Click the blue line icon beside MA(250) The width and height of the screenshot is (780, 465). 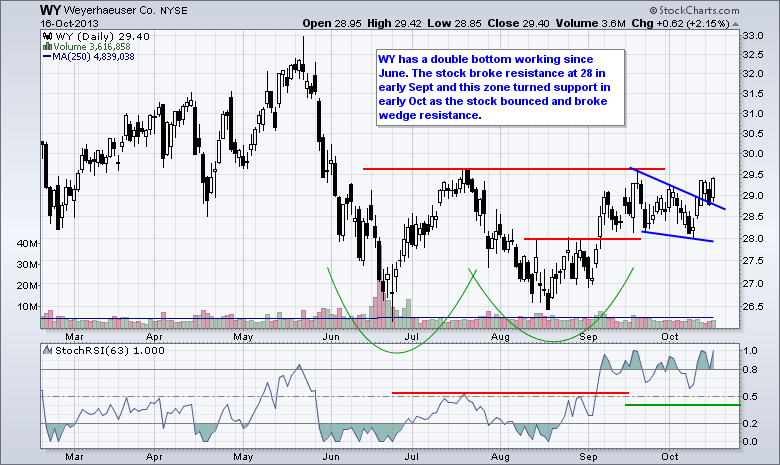(47, 57)
